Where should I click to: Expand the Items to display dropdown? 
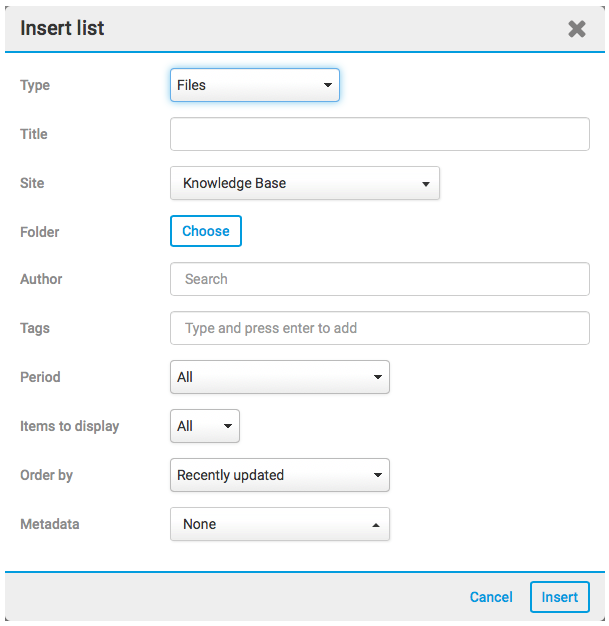pos(205,426)
